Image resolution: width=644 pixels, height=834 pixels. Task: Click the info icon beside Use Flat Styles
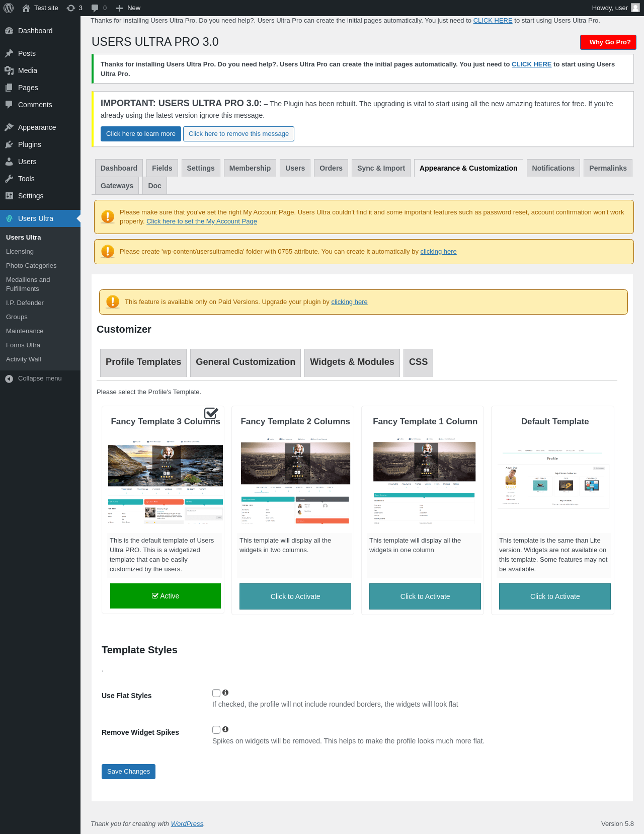pos(225,693)
